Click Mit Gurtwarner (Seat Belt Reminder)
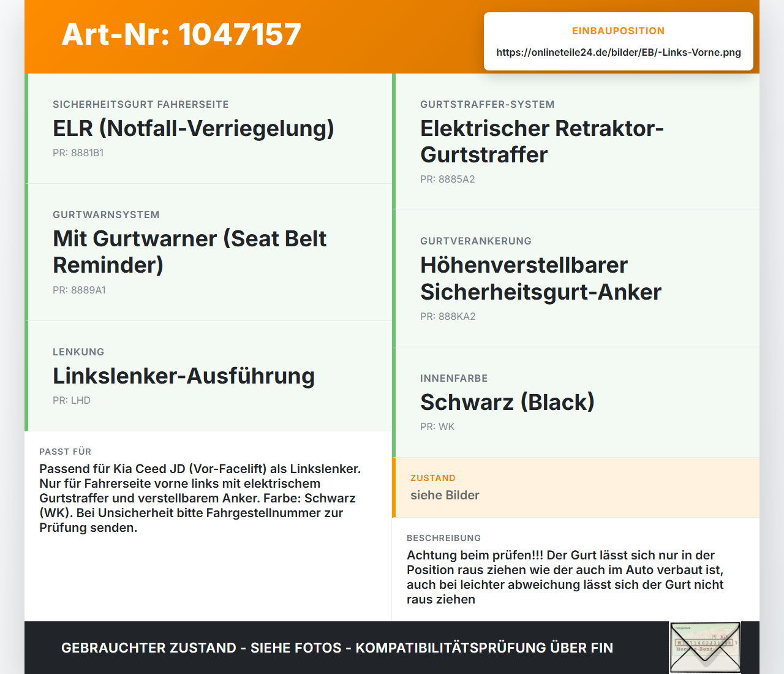Viewport: 784px width, 674px height. click(x=190, y=251)
